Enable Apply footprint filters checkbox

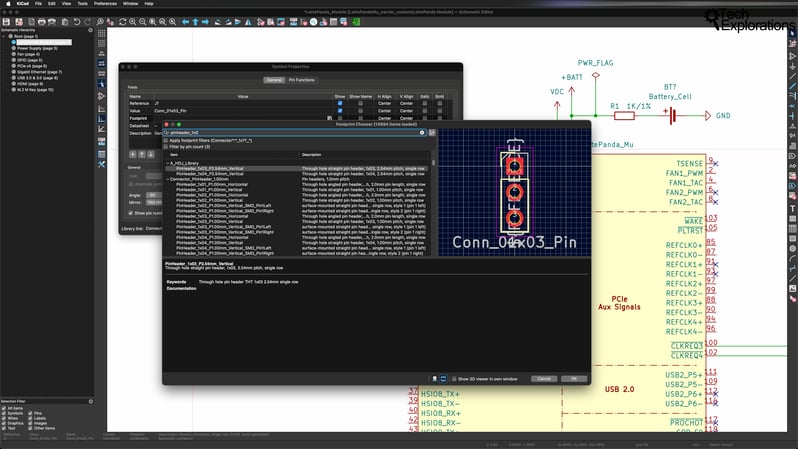168,140
